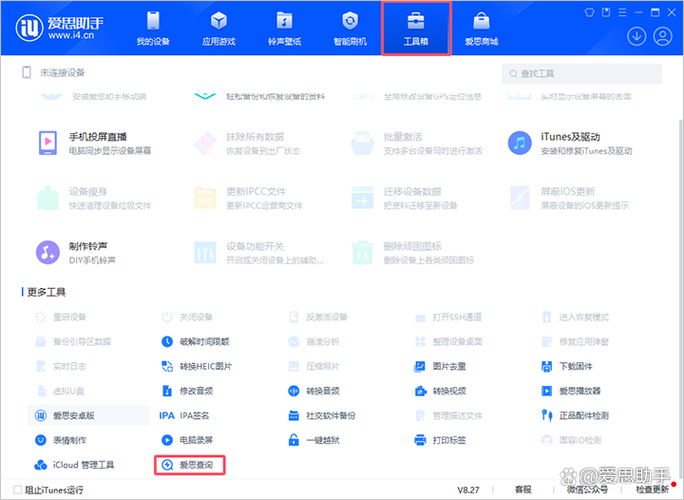
Task: Select 修改音频 tool
Action: 187,391
